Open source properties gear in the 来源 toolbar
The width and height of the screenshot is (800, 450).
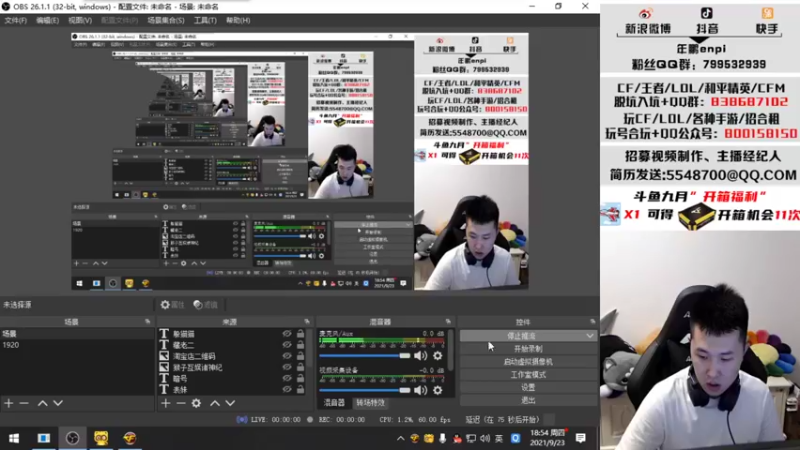click(x=196, y=403)
